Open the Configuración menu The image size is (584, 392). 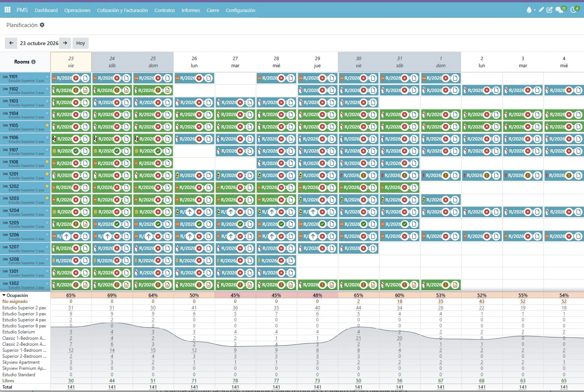pyautogui.click(x=241, y=10)
